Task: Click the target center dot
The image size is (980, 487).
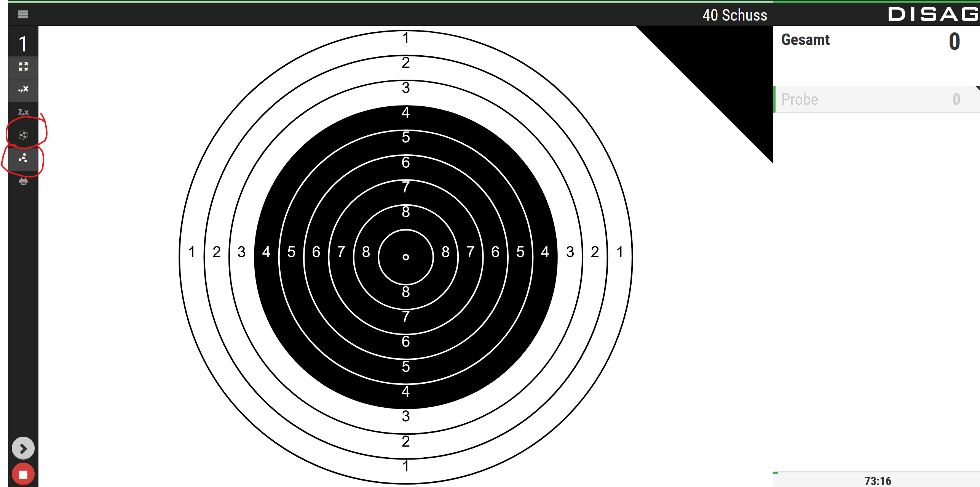Action: click(x=406, y=257)
